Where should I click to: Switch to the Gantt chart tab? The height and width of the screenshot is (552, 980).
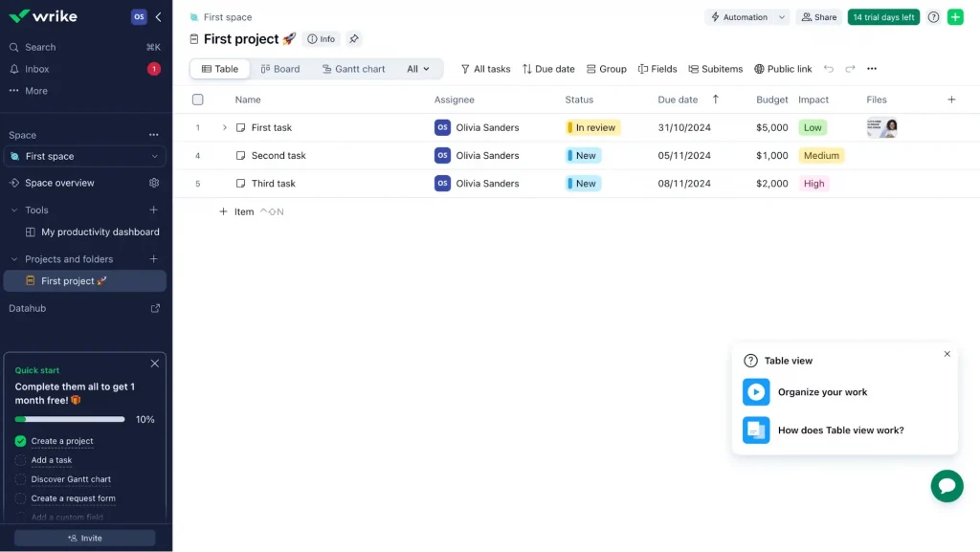tap(353, 69)
